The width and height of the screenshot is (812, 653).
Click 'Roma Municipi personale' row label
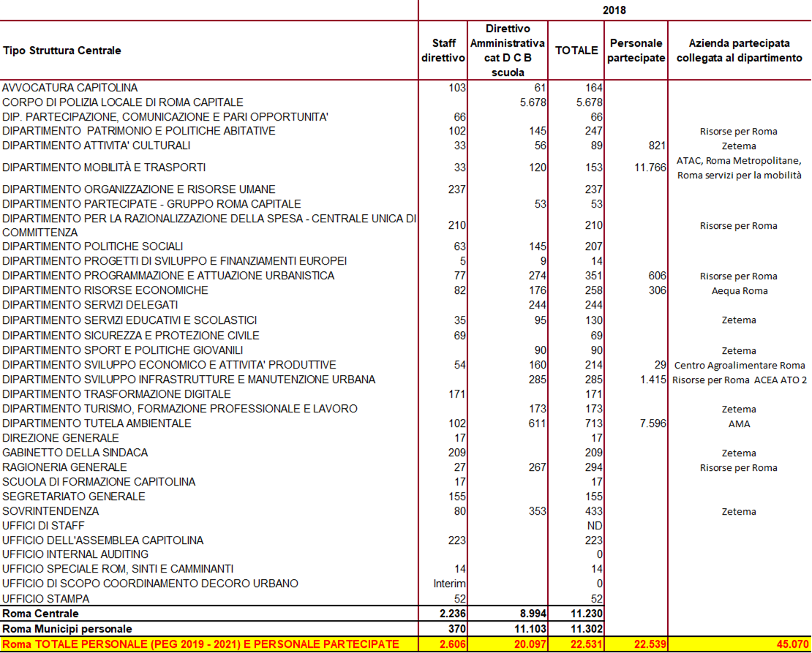pyautogui.click(x=67, y=629)
